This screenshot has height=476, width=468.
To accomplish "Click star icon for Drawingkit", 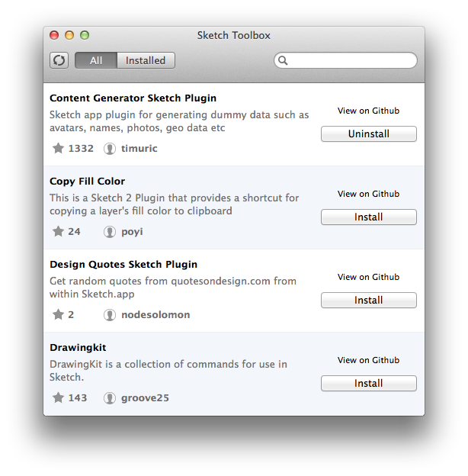I will [58, 397].
